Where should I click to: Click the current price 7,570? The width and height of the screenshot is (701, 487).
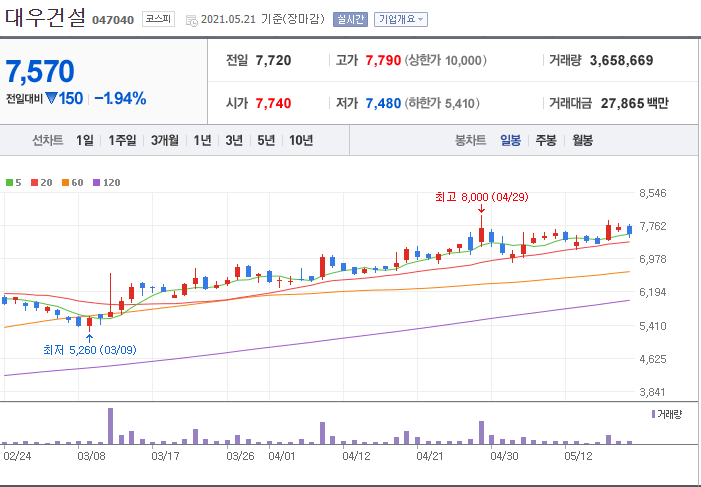[x=40, y=72]
